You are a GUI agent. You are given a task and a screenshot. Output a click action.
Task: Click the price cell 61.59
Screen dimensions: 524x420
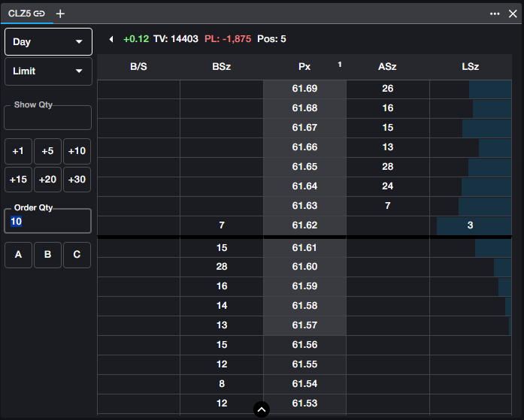304,286
